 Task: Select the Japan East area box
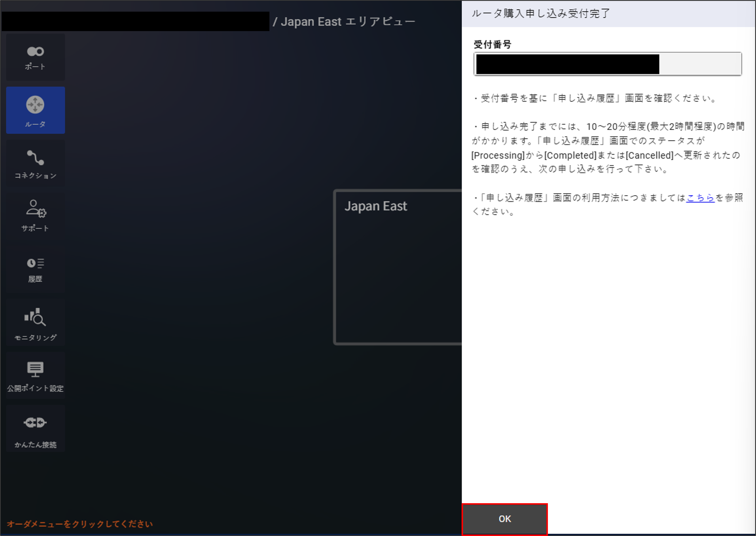tap(398, 267)
